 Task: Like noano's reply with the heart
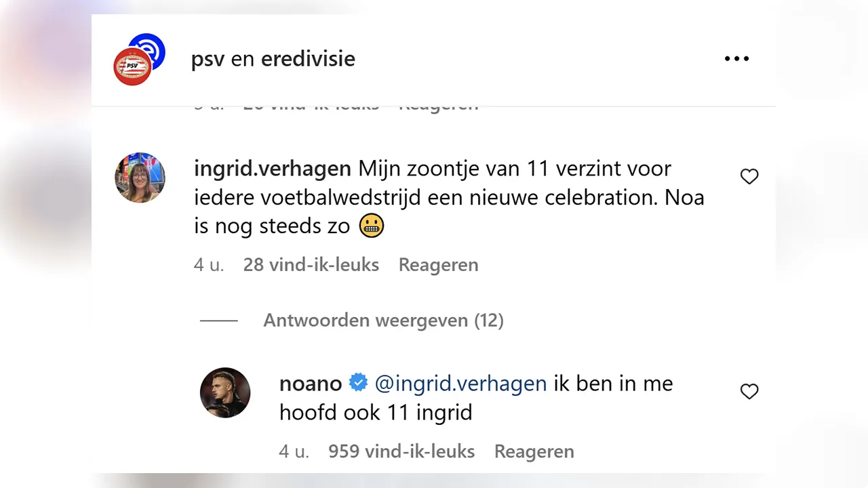tap(749, 392)
